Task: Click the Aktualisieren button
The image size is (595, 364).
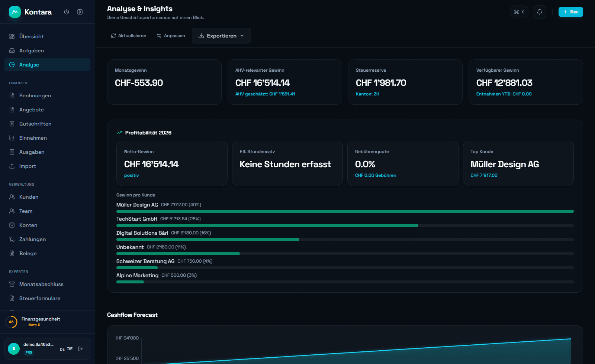Action: [129, 36]
